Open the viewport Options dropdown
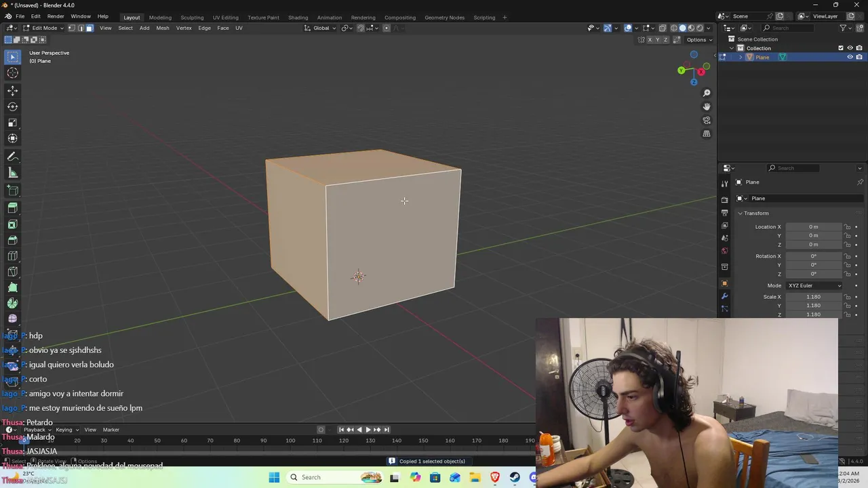The image size is (868, 488). pyautogui.click(x=698, y=39)
